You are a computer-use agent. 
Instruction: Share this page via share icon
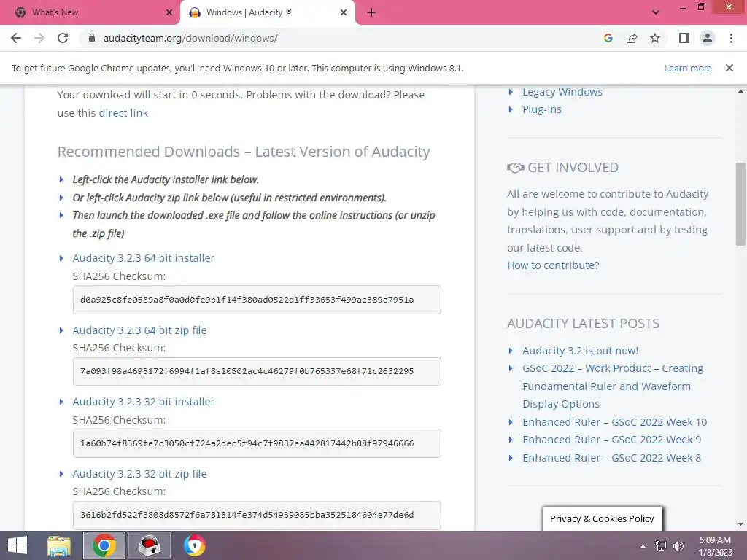[x=632, y=38]
